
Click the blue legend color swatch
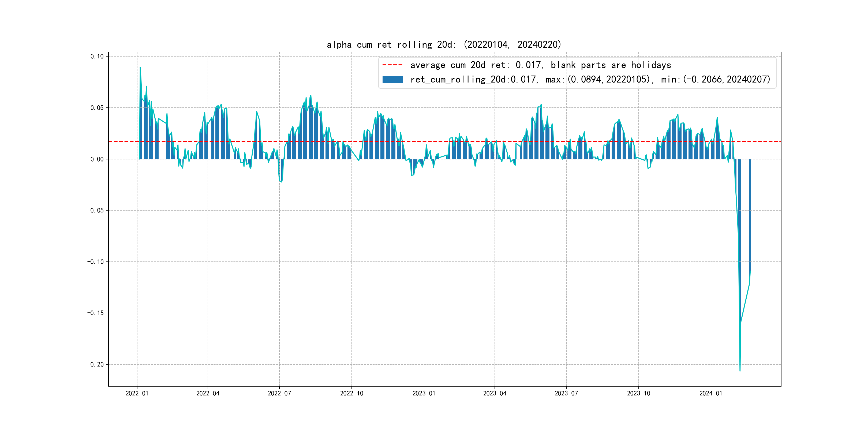click(x=392, y=79)
